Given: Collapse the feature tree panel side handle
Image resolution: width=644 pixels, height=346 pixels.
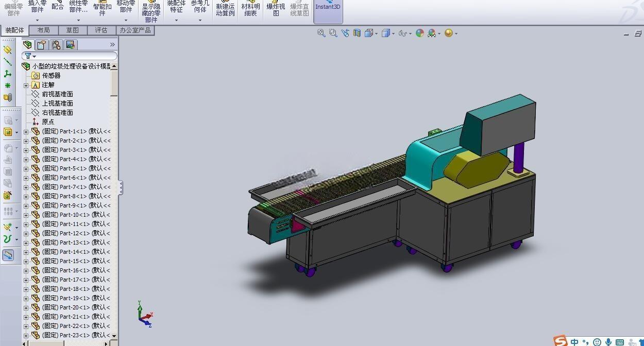Looking at the screenshot, I should pos(121,187).
